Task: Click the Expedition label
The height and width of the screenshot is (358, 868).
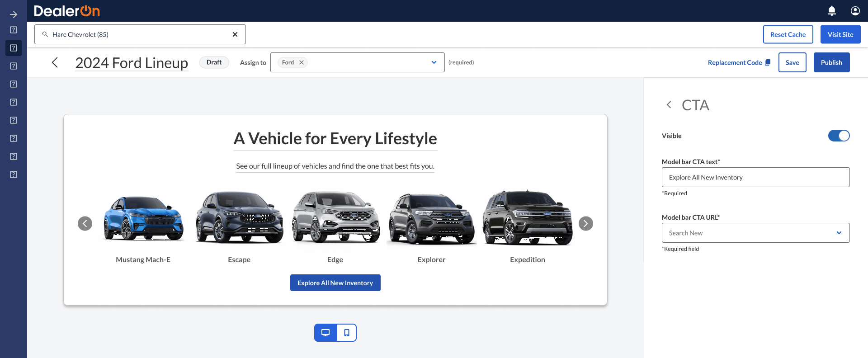Action: click(527, 259)
